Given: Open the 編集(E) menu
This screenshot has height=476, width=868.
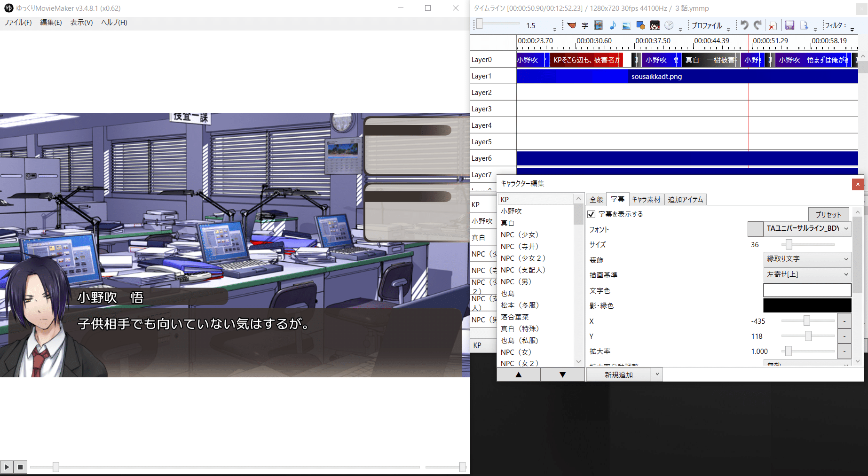Looking at the screenshot, I should pyautogui.click(x=51, y=23).
